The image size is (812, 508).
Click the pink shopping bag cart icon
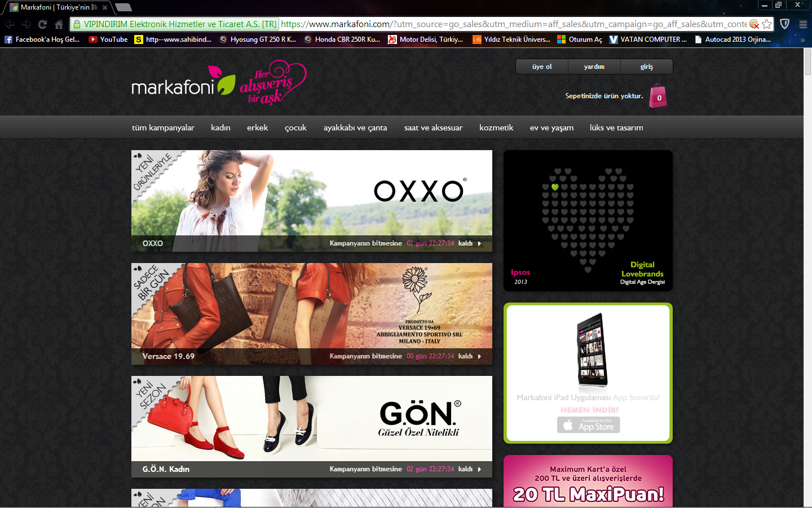click(658, 96)
